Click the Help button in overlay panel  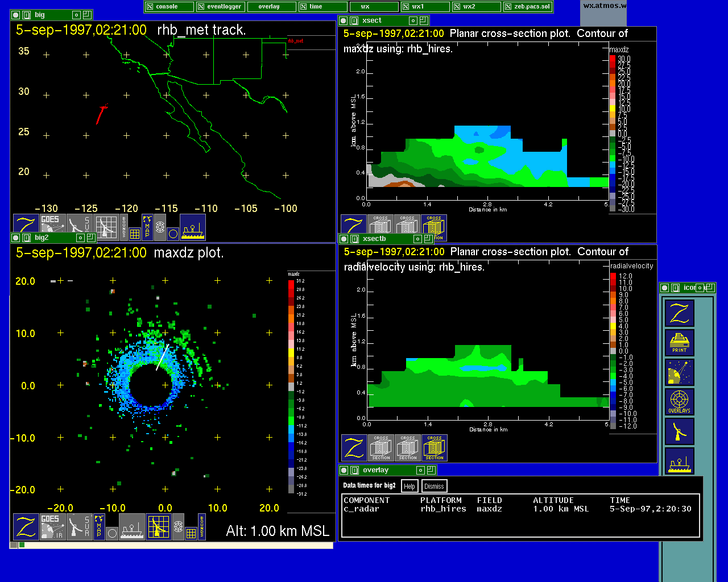(409, 486)
